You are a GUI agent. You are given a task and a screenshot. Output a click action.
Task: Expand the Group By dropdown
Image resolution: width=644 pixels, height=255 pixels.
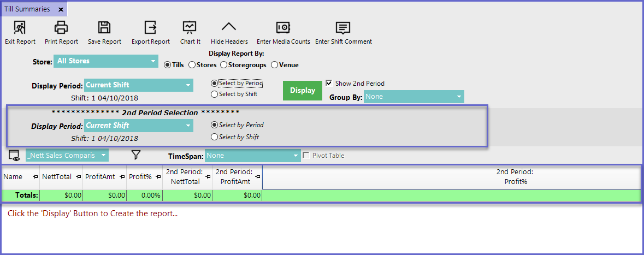413,97
